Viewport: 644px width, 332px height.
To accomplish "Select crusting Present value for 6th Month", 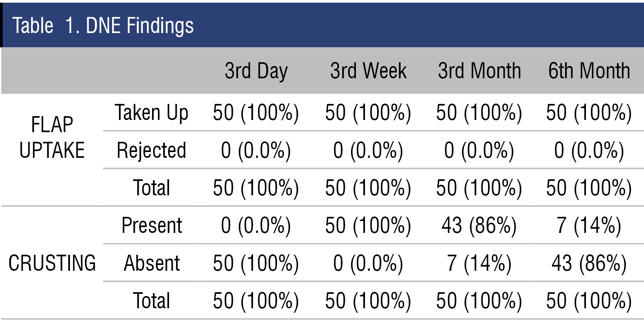I will [589, 225].
